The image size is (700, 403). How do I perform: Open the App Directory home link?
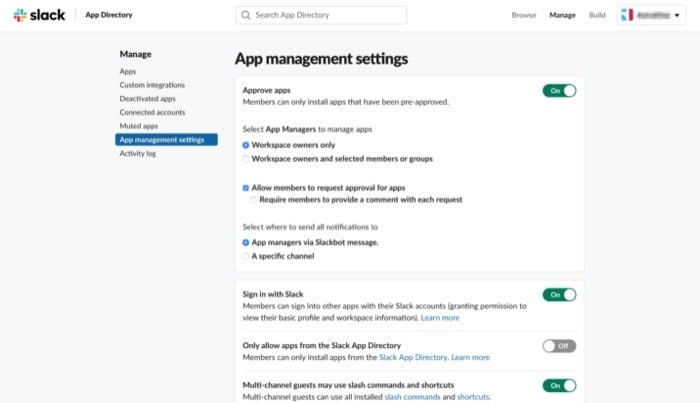click(109, 15)
